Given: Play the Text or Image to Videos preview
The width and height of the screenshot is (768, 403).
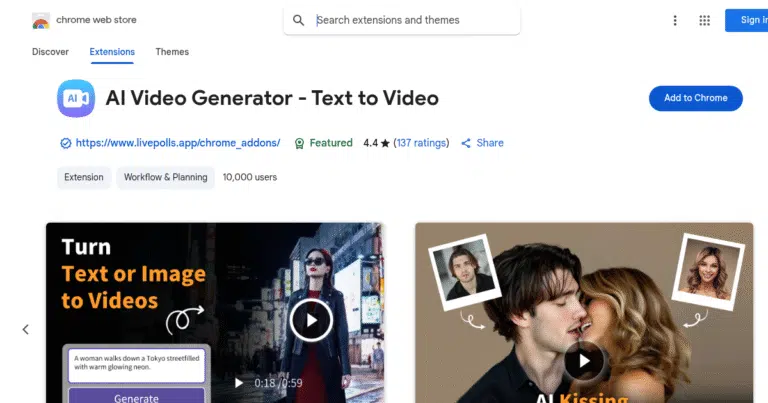Looking at the screenshot, I should pos(311,321).
